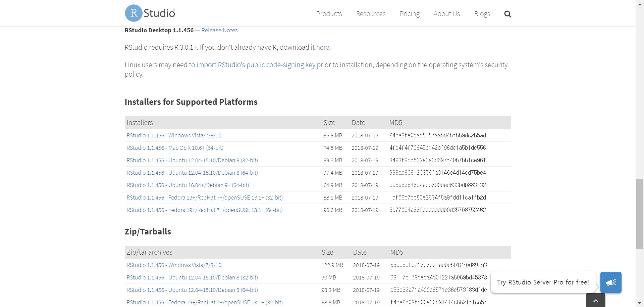This screenshot has height=307, width=644.
Task: Click the RStudio logo
Action: [150, 13]
